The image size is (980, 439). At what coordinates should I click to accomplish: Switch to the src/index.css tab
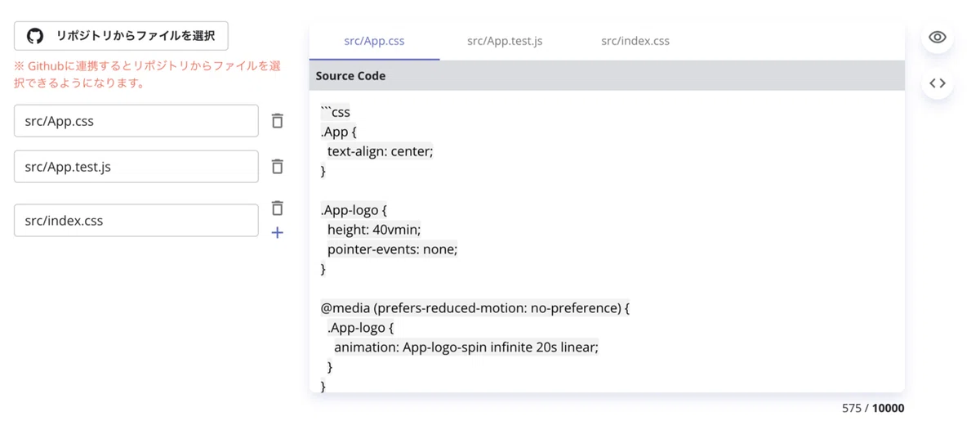(x=635, y=41)
